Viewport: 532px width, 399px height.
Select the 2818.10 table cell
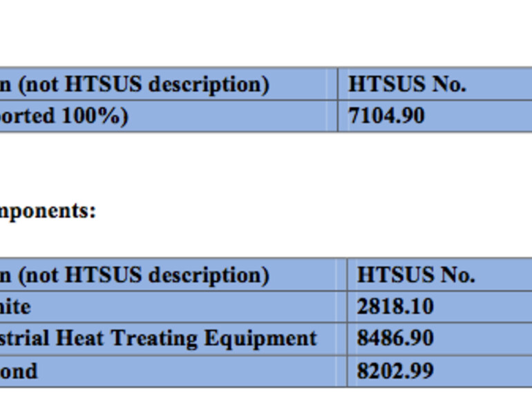pyautogui.click(x=395, y=306)
